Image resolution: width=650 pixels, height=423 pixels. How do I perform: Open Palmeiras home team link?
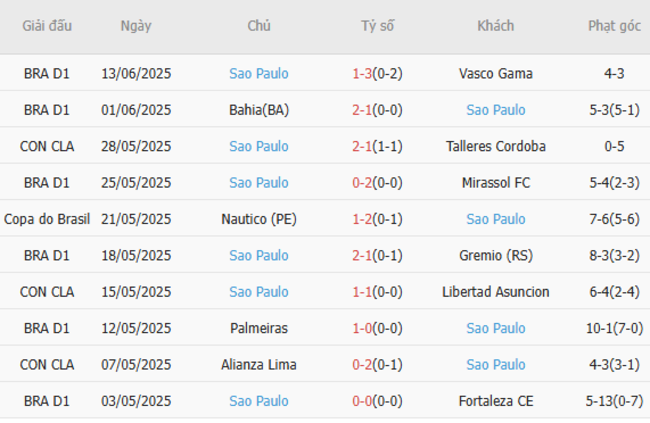coord(259,328)
